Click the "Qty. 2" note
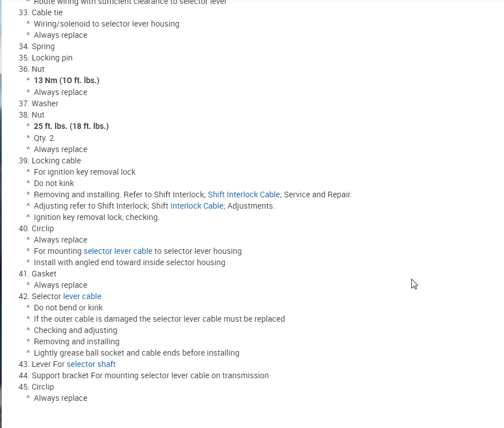 44,138
